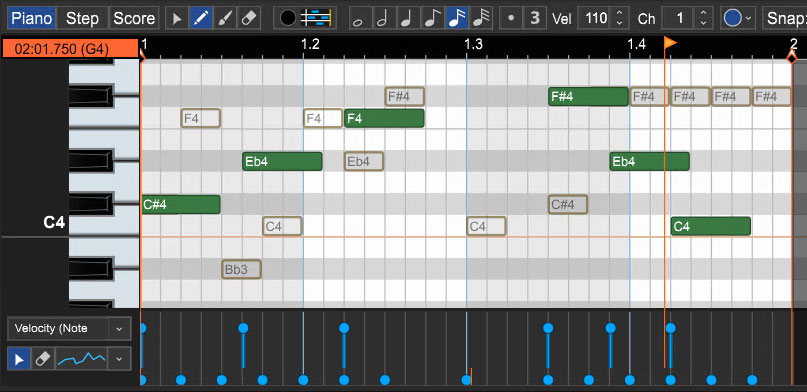Click the Snap button

point(785,19)
